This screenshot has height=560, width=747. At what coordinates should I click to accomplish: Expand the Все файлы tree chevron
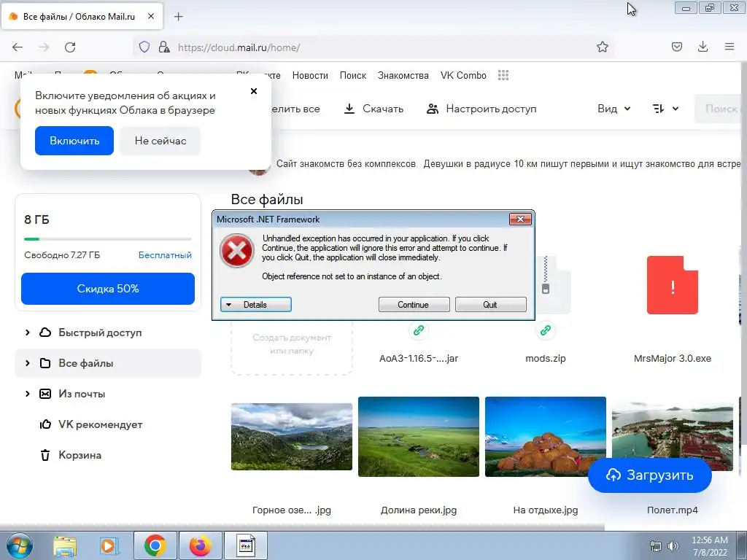click(27, 363)
